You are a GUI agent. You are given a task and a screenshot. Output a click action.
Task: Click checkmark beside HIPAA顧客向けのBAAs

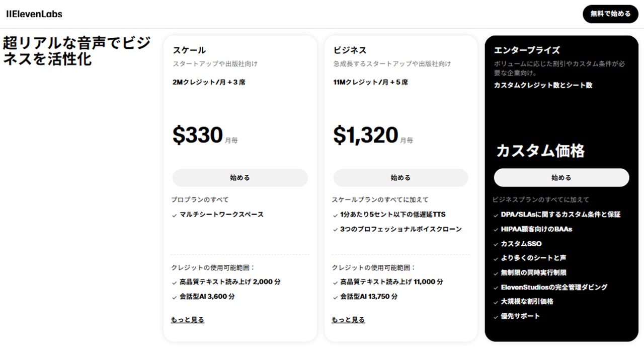(496, 230)
